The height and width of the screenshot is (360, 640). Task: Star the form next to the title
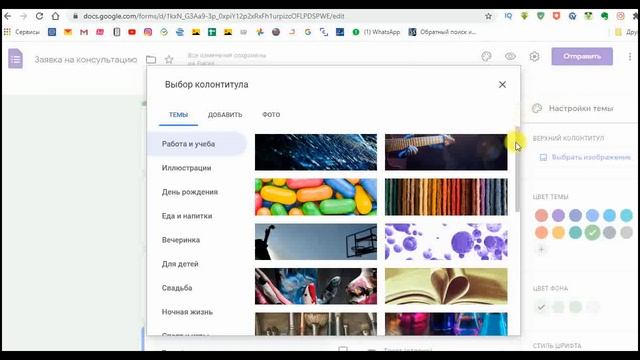coord(169,60)
